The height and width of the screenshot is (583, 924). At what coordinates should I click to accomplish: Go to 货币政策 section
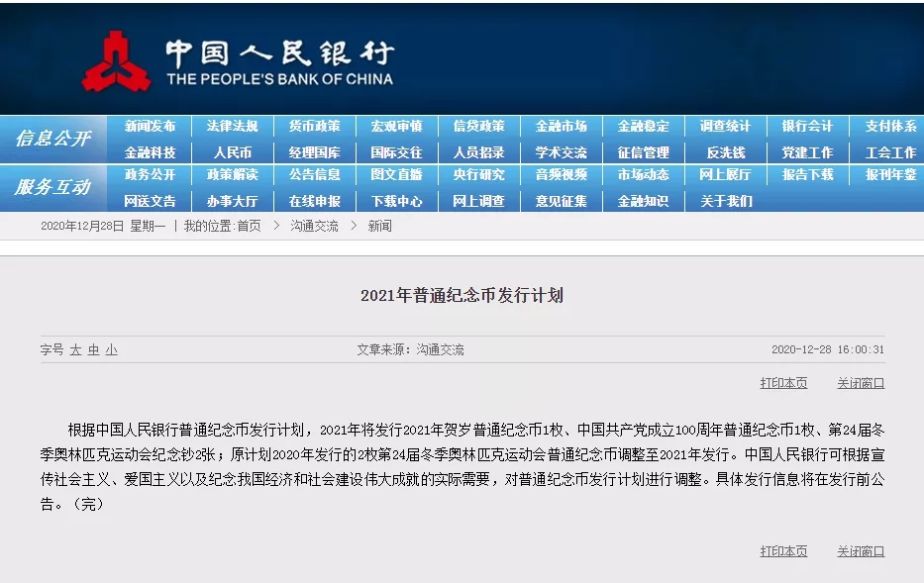315,126
